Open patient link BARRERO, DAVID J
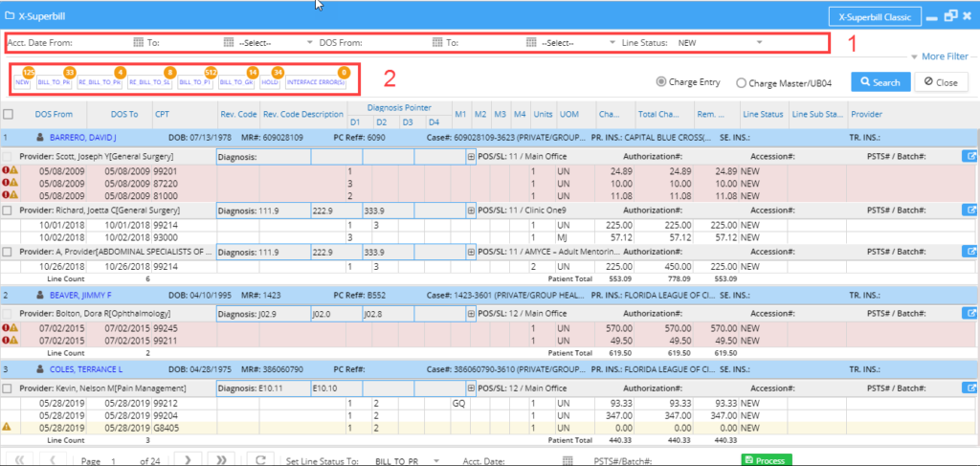This screenshot has width=980, height=466. pos(83,136)
